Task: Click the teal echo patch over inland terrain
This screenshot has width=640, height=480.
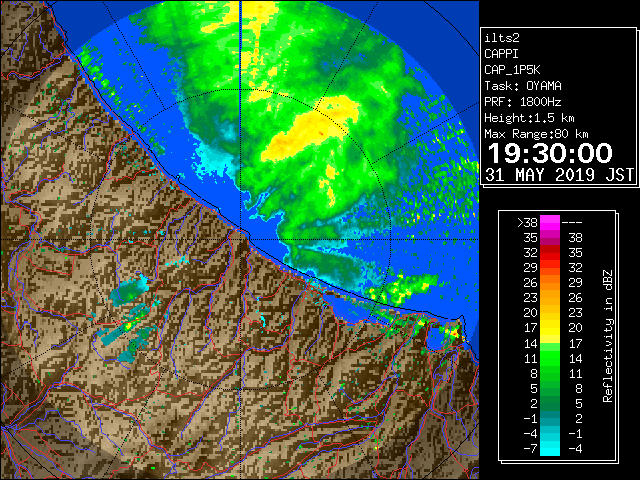Action: tap(129, 291)
